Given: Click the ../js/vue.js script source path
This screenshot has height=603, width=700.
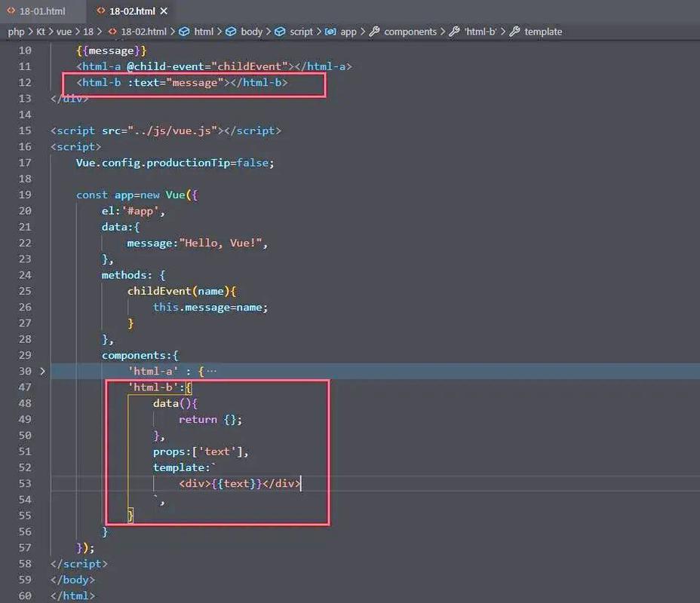Looking at the screenshot, I should pos(172,130).
